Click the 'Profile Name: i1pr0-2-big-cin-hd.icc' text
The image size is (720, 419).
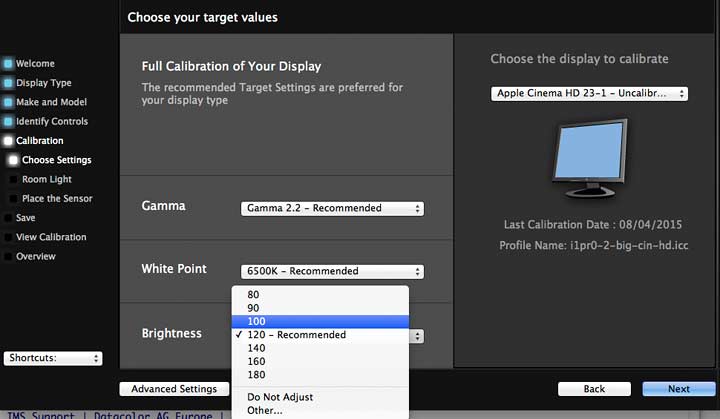pyautogui.click(x=594, y=245)
